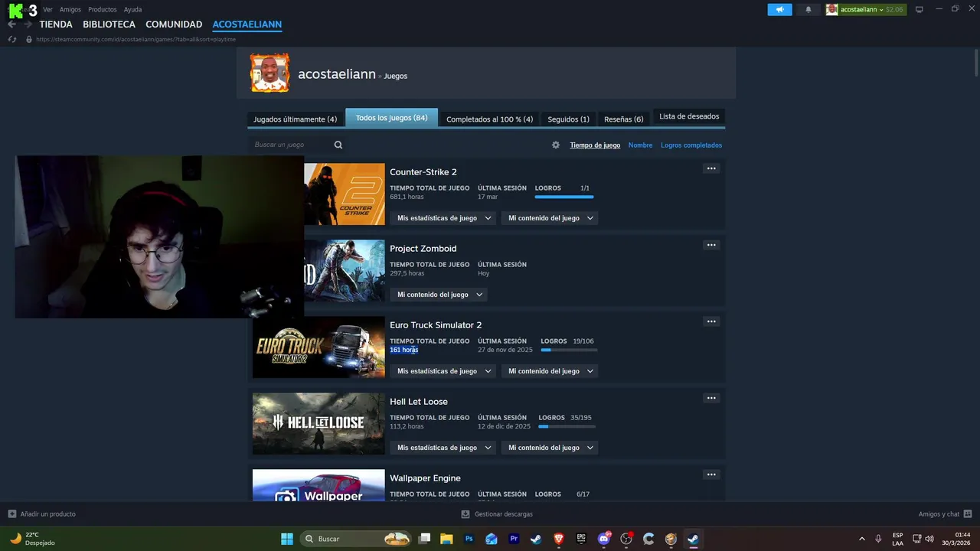Viewport: 980px width, 551px height.
Task: Open the ACOSTAELIANN profile section
Action: point(247,24)
